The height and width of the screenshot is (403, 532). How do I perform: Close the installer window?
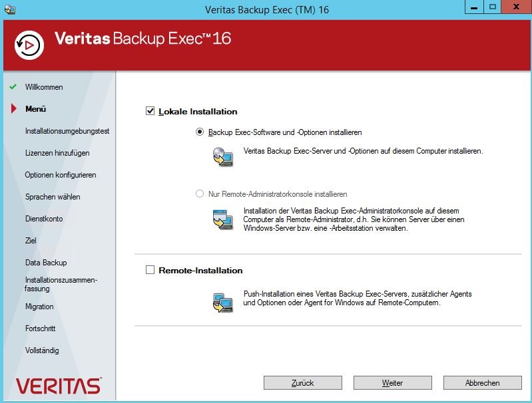517,7
